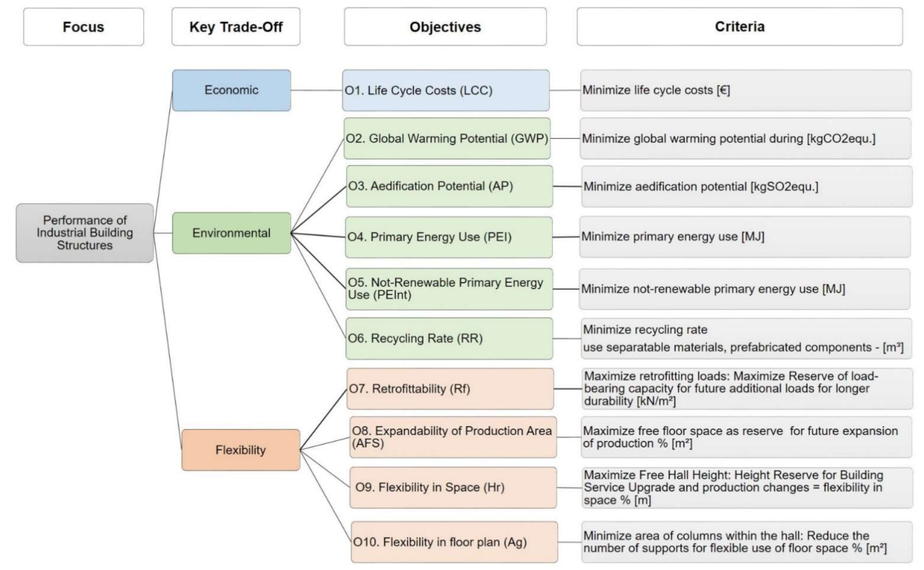Click the Performance of Industrial Building Structures node
The height and width of the screenshot is (570, 924).
(84, 233)
